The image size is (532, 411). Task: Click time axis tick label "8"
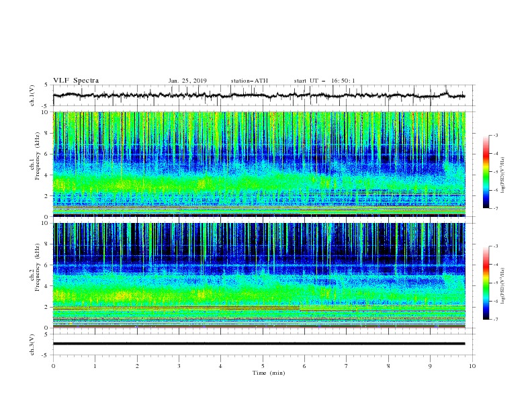pos(388,366)
